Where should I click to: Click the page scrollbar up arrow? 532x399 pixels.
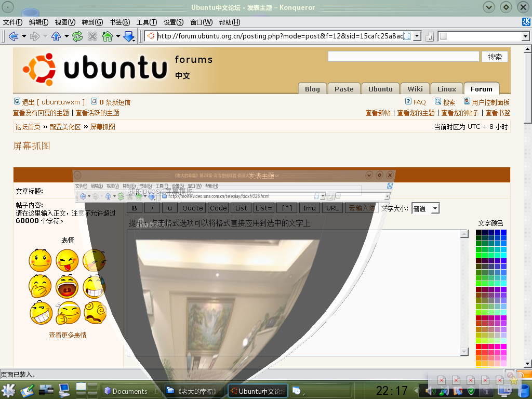click(x=527, y=49)
